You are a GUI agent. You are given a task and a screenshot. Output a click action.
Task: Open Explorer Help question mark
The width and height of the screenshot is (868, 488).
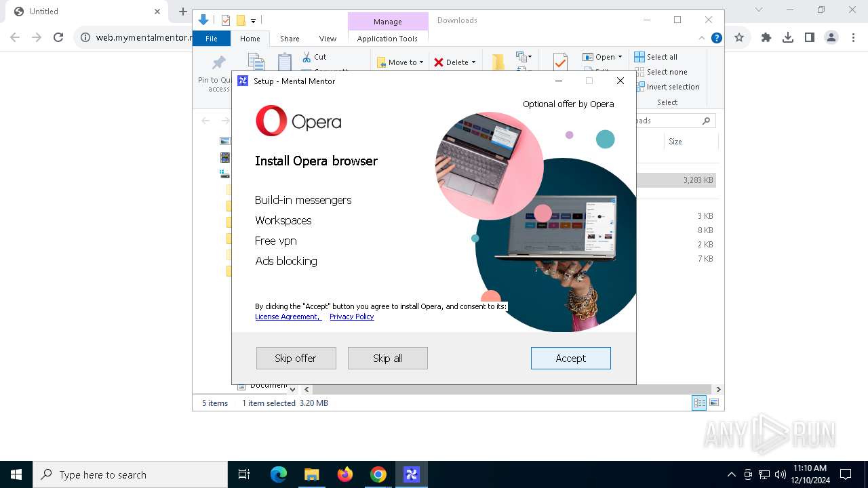(716, 38)
